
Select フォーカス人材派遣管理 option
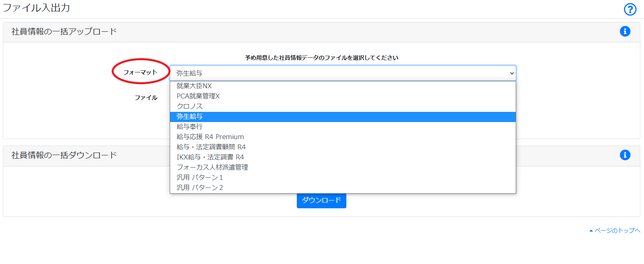pos(343,167)
